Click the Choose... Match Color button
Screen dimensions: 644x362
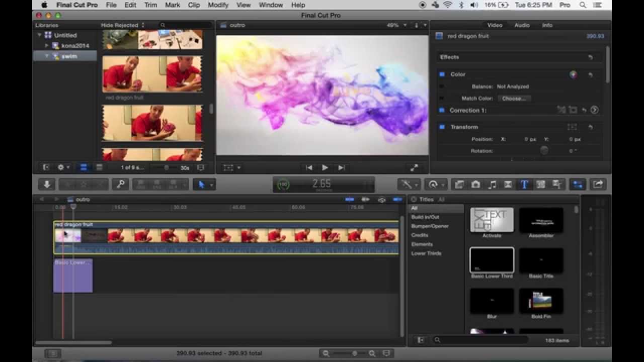(x=514, y=99)
